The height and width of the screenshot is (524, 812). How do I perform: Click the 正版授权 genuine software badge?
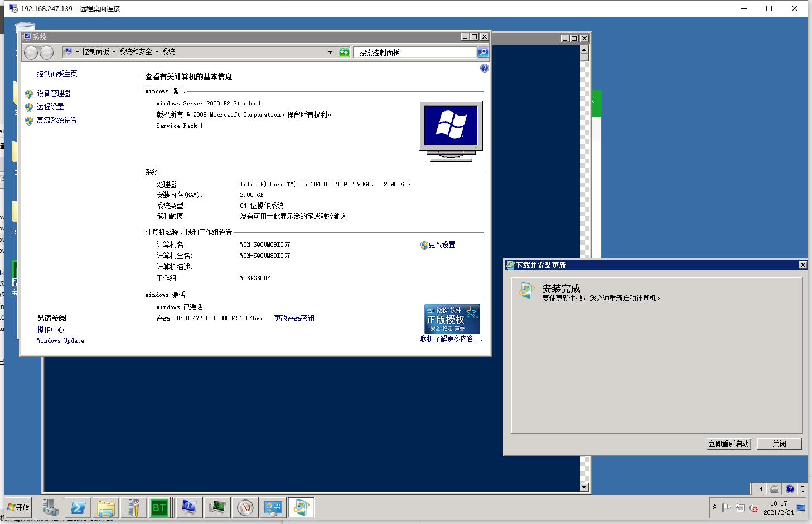pos(452,319)
